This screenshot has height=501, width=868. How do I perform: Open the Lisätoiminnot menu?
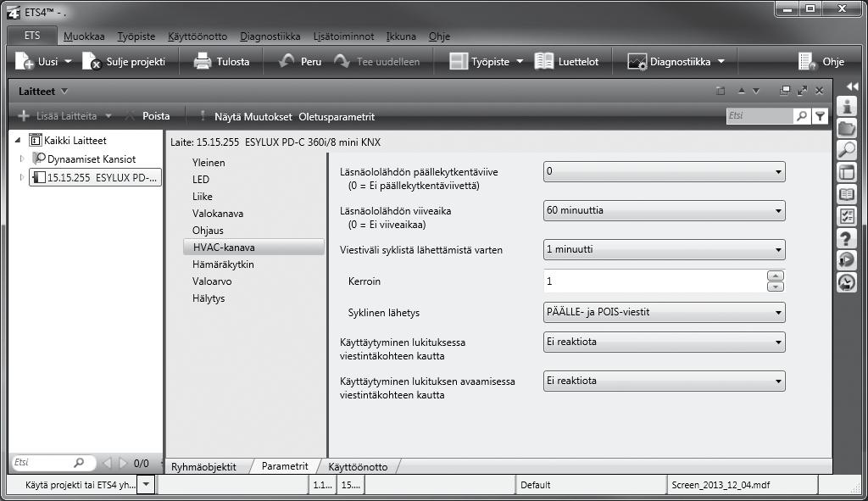coord(344,36)
